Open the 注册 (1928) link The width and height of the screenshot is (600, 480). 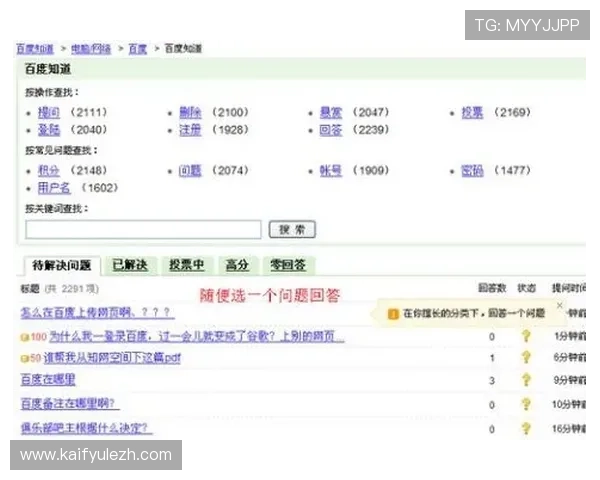pyautogui.click(x=190, y=130)
